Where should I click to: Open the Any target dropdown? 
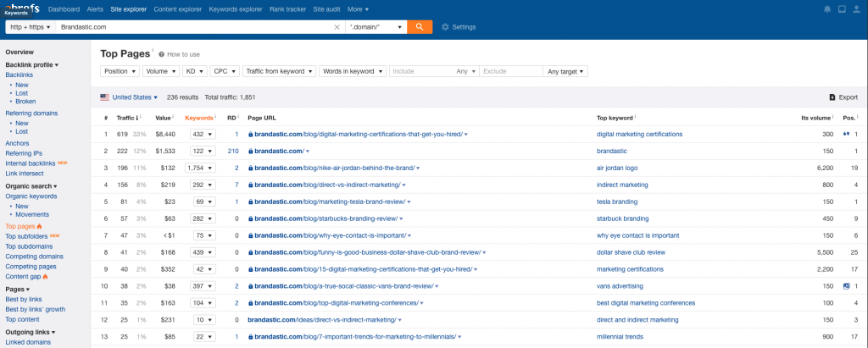point(565,71)
